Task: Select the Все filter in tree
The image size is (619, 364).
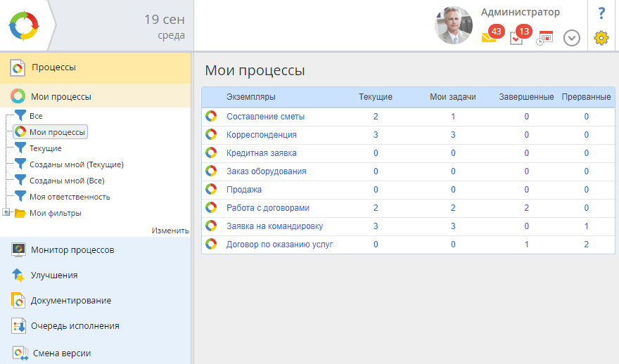Action: pyautogui.click(x=36, y=115)
